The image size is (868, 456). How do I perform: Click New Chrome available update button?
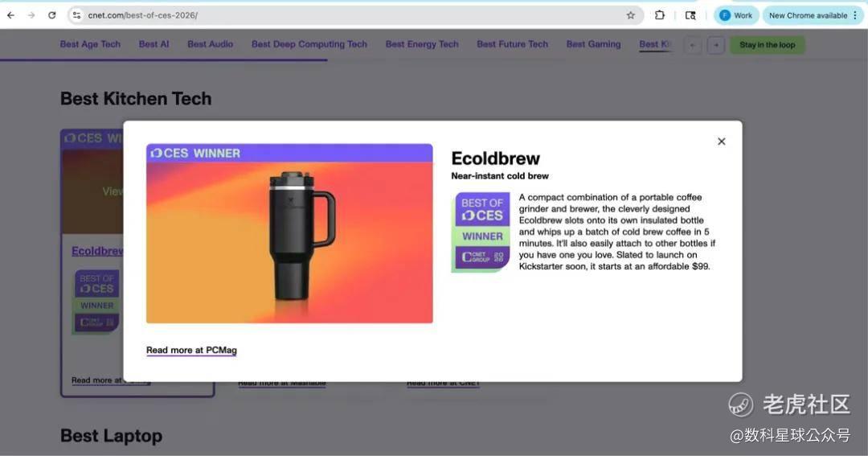pyautogui.click(x=808, y=15)
